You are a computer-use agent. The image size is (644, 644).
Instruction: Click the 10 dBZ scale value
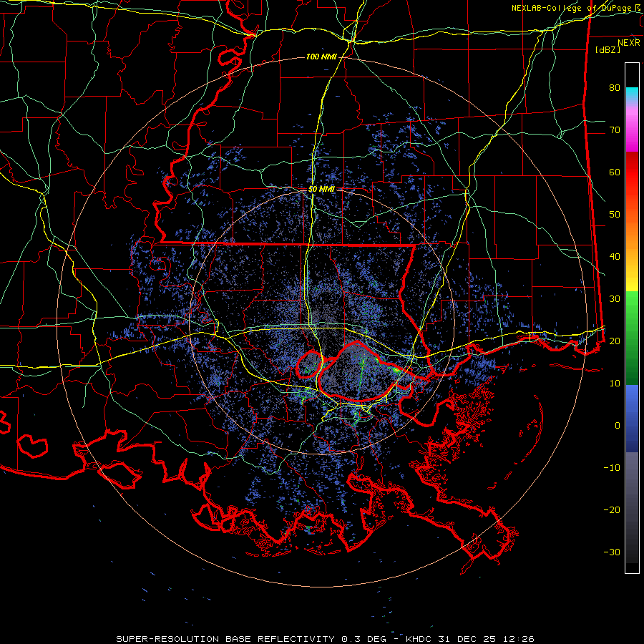tap(615, 384)
